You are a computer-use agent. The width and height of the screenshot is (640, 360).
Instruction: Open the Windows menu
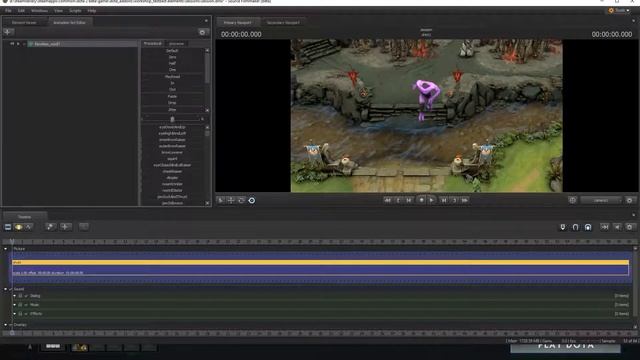tap(40, 10)
